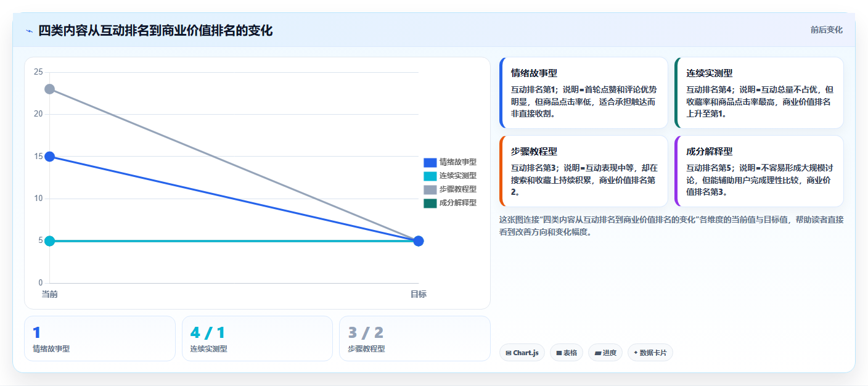Click the y-axis value 25
Viewport: 868px width, 386px height.
(x=38, y=72)
